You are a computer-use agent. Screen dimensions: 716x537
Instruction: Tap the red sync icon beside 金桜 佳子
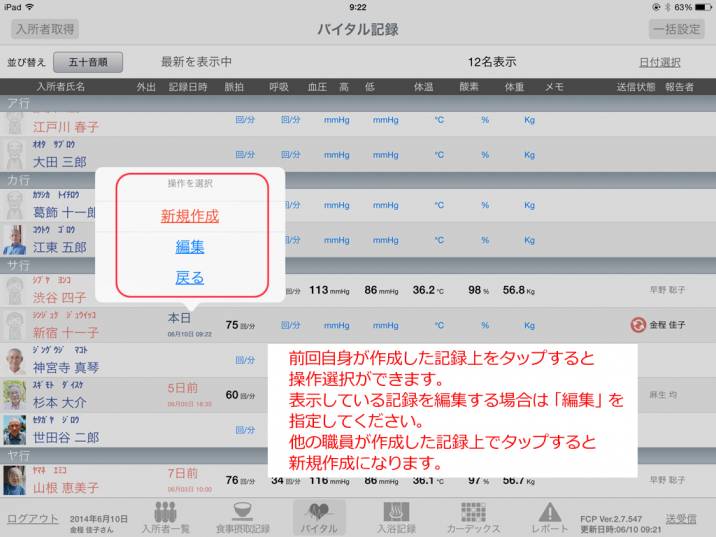coord(638,325)
